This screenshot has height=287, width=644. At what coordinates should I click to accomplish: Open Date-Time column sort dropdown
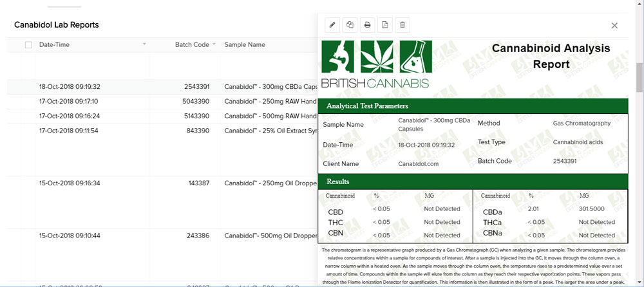point(144,44)
